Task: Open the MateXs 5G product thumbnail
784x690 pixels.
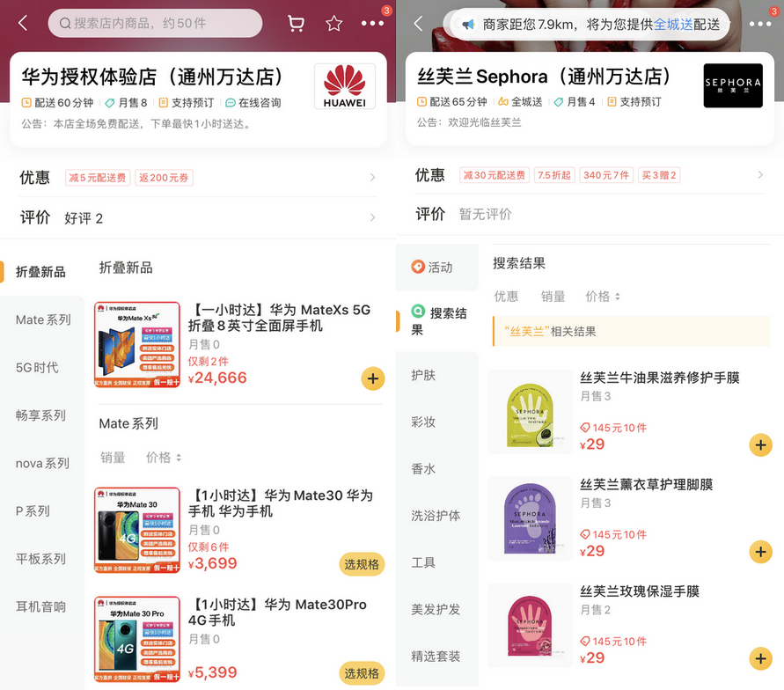Action: pos(137,344)
